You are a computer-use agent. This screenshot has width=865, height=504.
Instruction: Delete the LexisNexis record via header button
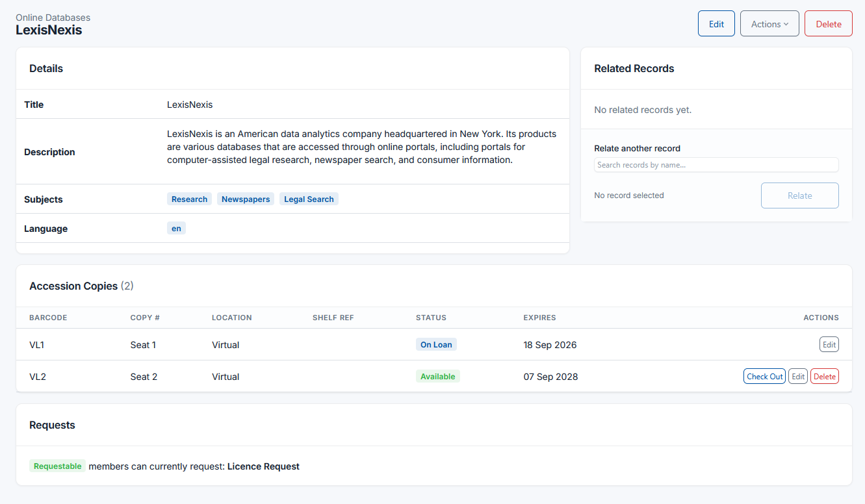tap(829, 24)
